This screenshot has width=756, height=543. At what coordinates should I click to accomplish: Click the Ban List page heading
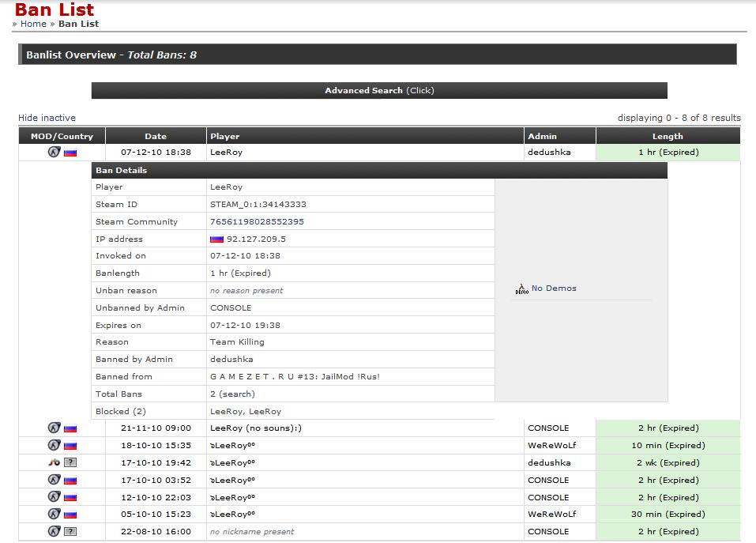(x=55, y=9)
